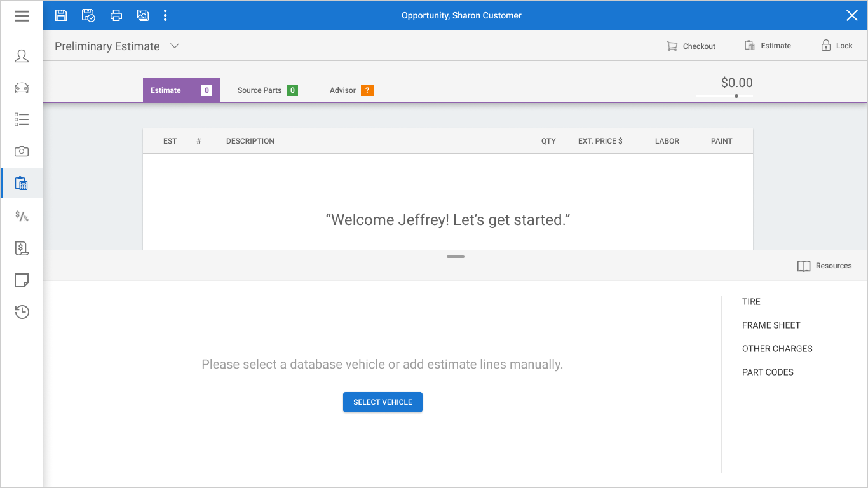Click the Estimate button in header
This screenshot has width=868, height=488.
tap(768, 46)
